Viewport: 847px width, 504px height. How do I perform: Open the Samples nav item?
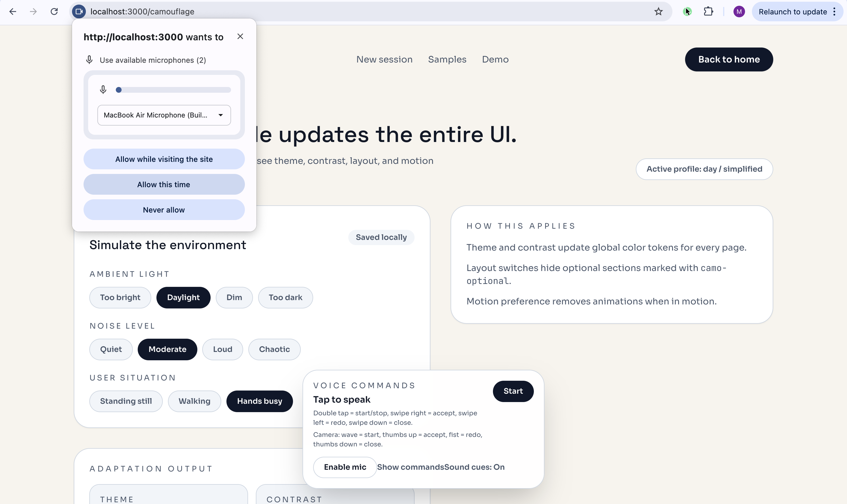(x=447, y=59)
